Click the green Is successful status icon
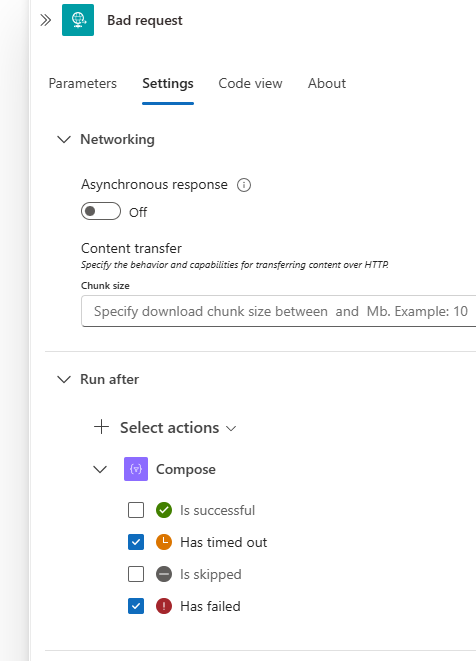 point(164,510)
